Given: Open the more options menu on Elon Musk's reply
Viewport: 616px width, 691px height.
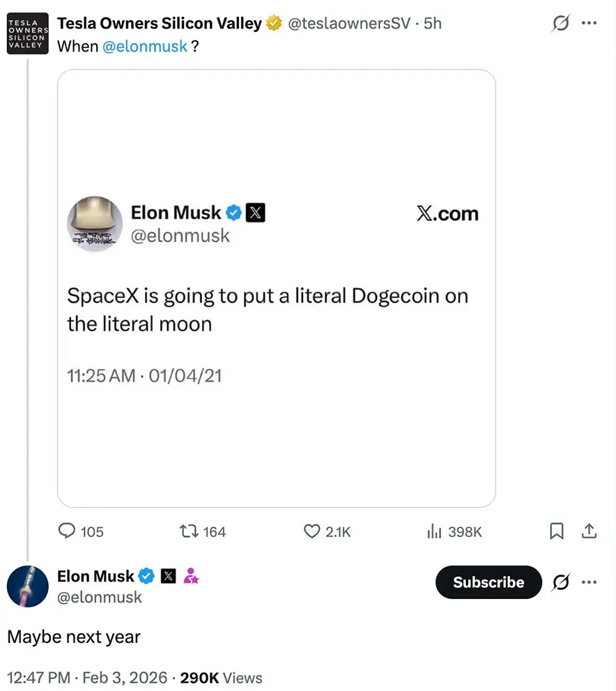Looking at the screenshot, I should click(x=590, y=582).
